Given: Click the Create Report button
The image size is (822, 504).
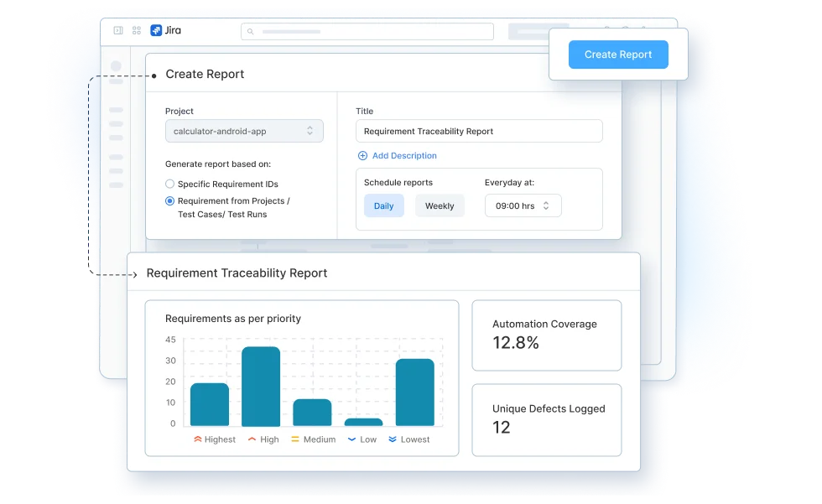Looking at the screenshot, I should 618,54.
